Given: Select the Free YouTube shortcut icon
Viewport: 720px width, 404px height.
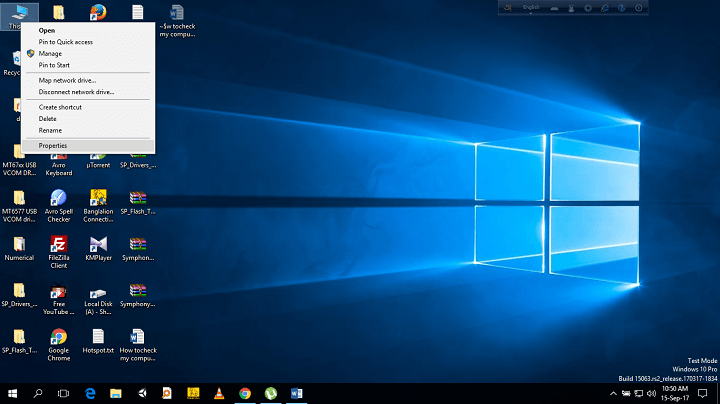Looking at the screenshot, I should [59, 299].
